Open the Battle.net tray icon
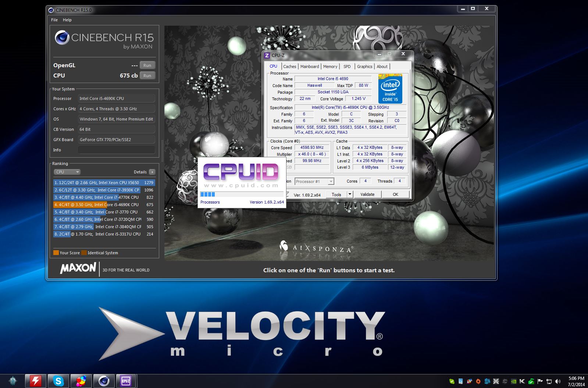588x388 pixels. point(487,381)
